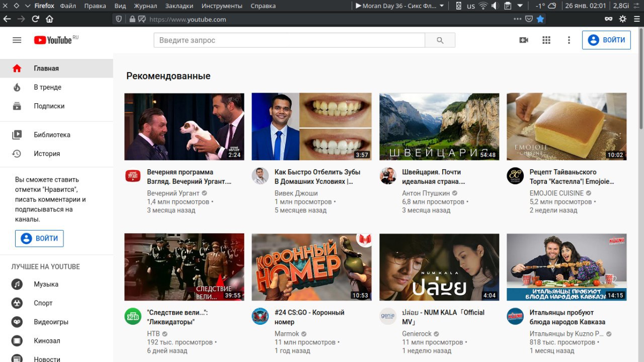This screenshot has width=644, height=362.
Task: Click the Firefox home button
Action: pos(49,19)
